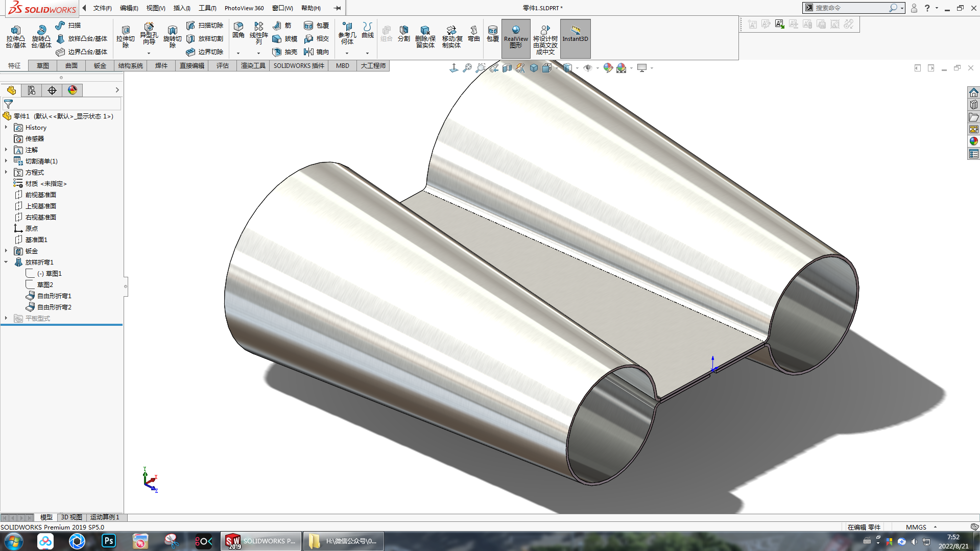Select 自由形弯1 in the feature tree
The image size is (980, 551).
pyautogui.click(x=49, y=296)
